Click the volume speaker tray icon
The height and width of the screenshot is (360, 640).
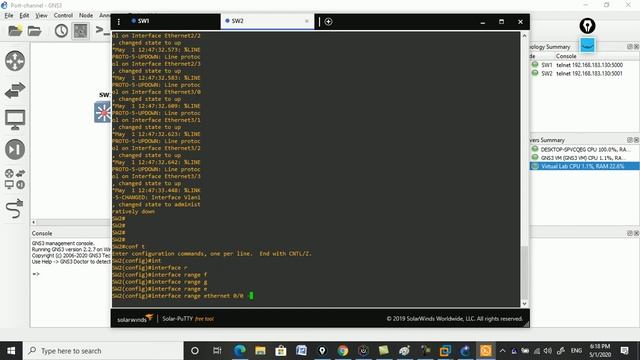pyautogui.click(x=548, y=351)
